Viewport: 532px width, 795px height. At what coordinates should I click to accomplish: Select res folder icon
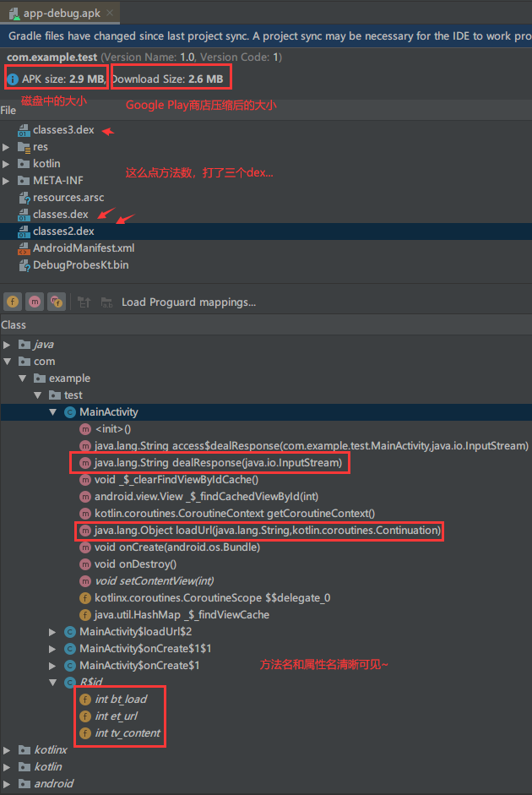point(24,147)
